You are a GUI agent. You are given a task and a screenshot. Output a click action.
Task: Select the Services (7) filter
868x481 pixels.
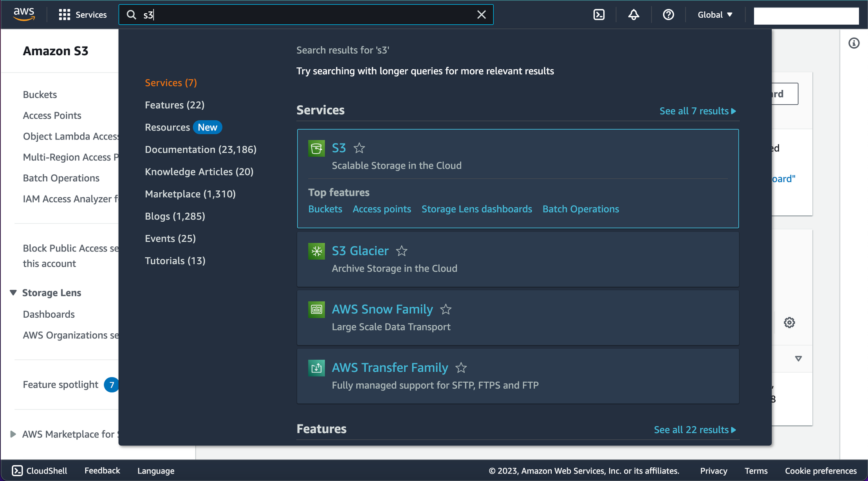coord(171,83)
